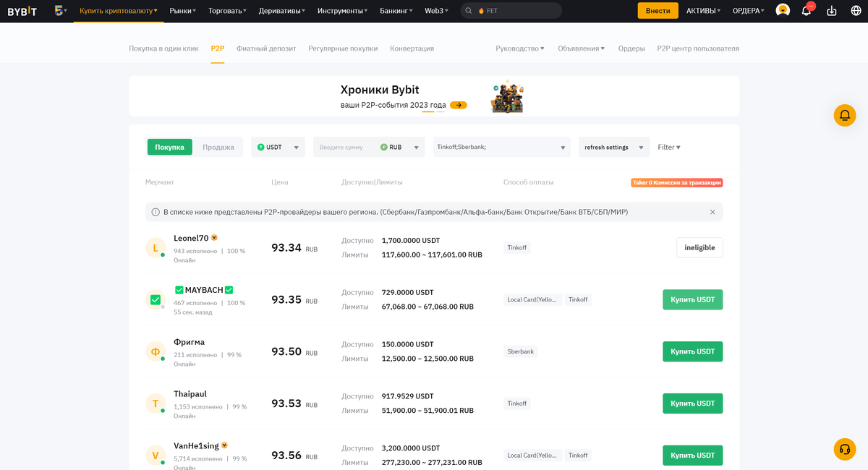The image size is (868, 470).
Task: Open ОРДЕРА dropdown in top bar
Action: (749, 11)
